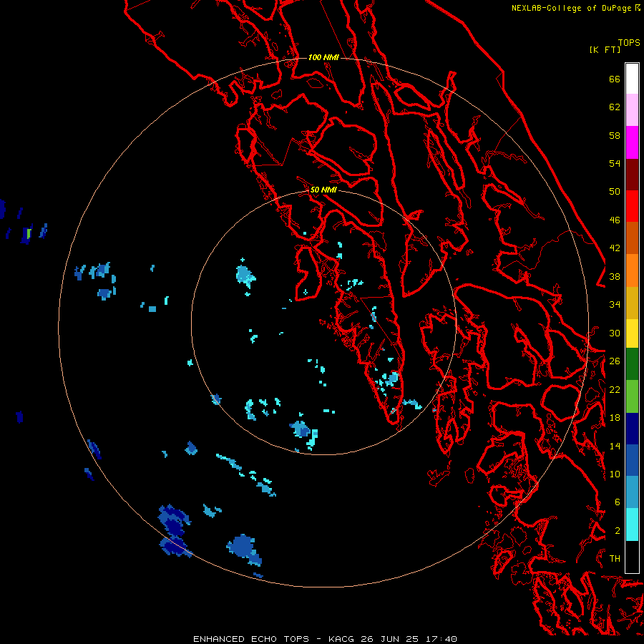Click the bright red legend swatch
This screenshot has height=644, width=644.
click(x=632, y=206)
